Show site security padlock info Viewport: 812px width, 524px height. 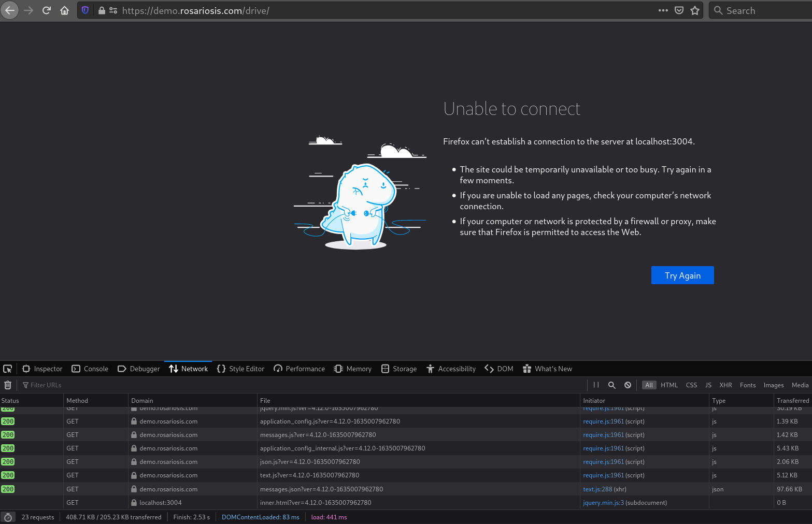coord(102,10)
